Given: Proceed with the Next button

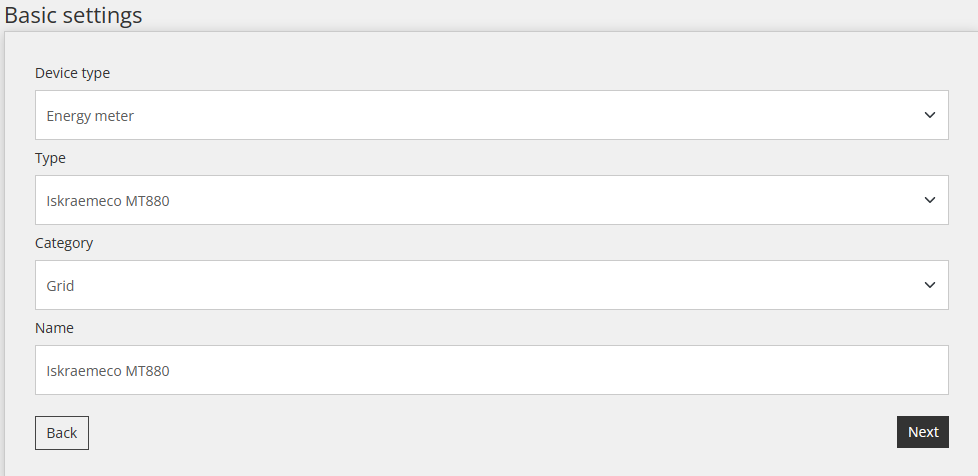Looking at the screenshot, I should click(x=922, y=432).
